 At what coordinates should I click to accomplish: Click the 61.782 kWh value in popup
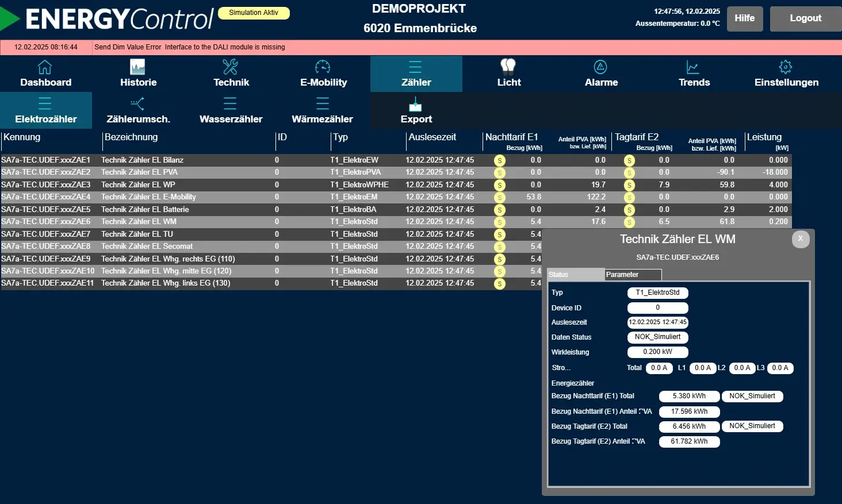[x=689, y=442]
